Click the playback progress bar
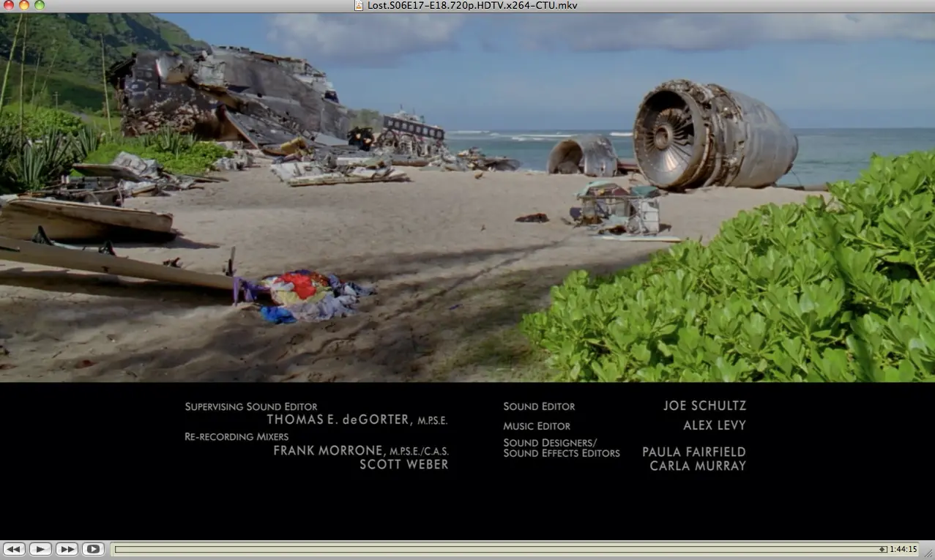This screenshot has width=935, height=560. point(502,549)
